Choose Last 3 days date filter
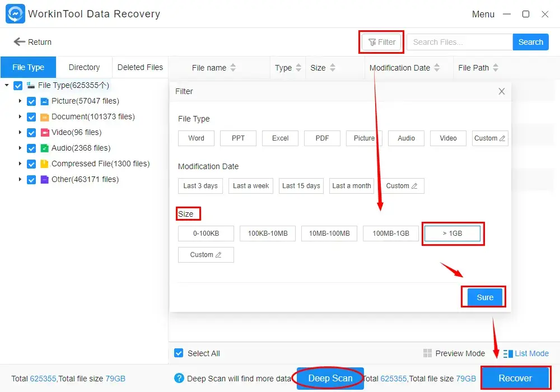Screen dimensions: 560x392 (x=200, y=186)
